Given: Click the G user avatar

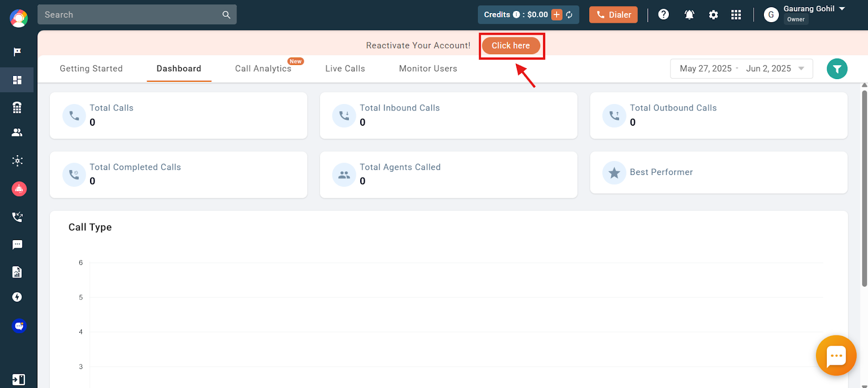Looking at the screenshot, I should [771, 15].
